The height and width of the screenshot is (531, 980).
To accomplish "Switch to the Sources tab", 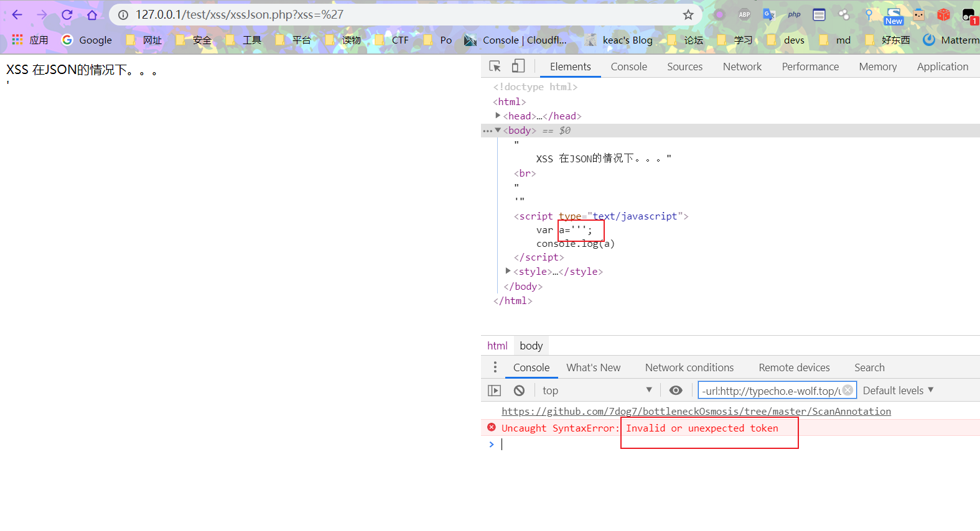I will point(685,67).
